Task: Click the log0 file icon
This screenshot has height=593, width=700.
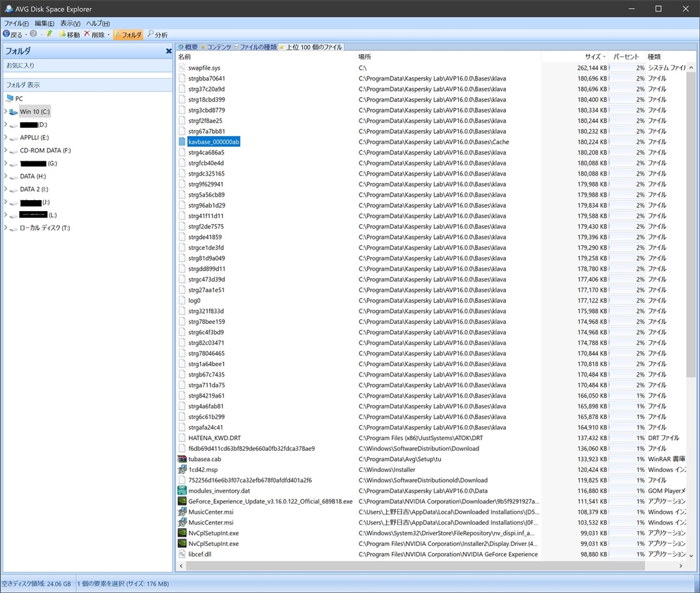Action: (182, 301)
